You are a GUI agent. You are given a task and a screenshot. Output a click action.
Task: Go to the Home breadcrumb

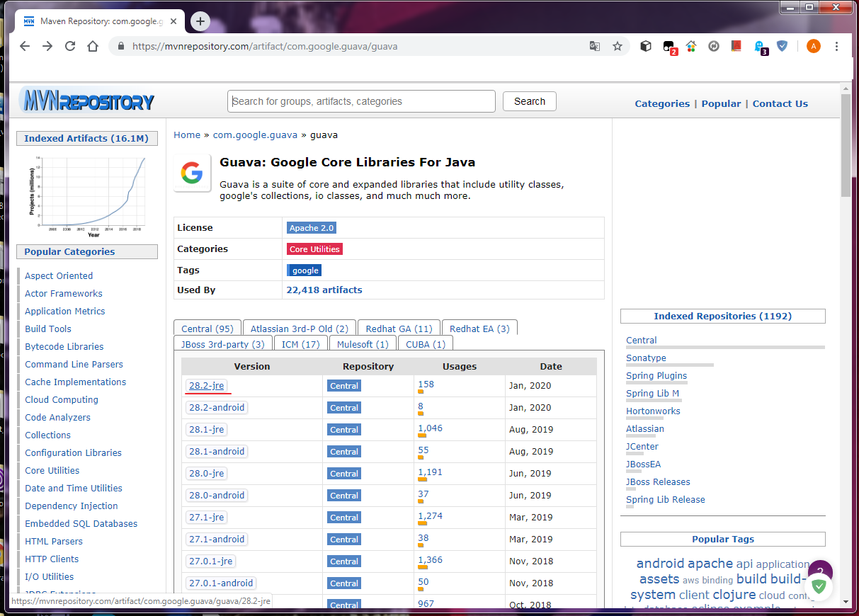point(187,135)
